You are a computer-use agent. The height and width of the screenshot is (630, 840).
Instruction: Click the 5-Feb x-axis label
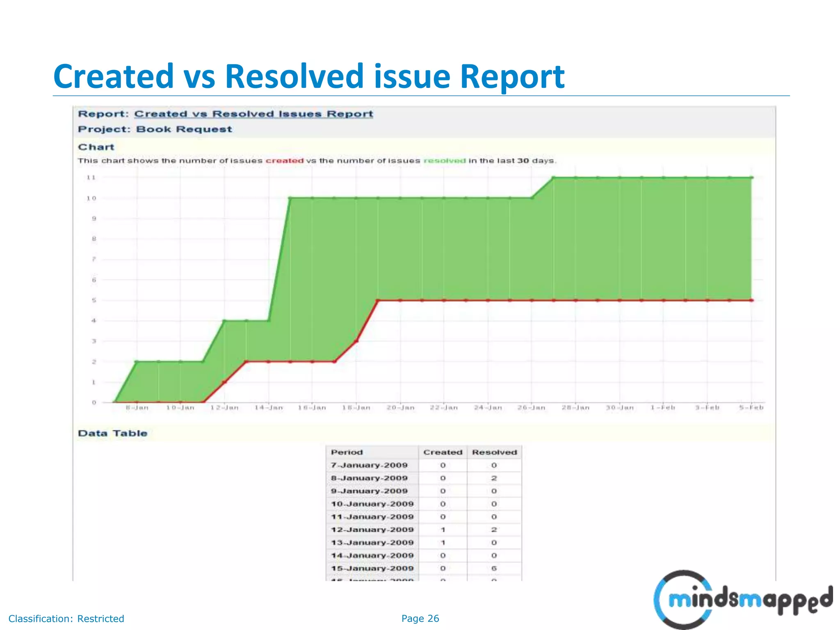(751, 408)
